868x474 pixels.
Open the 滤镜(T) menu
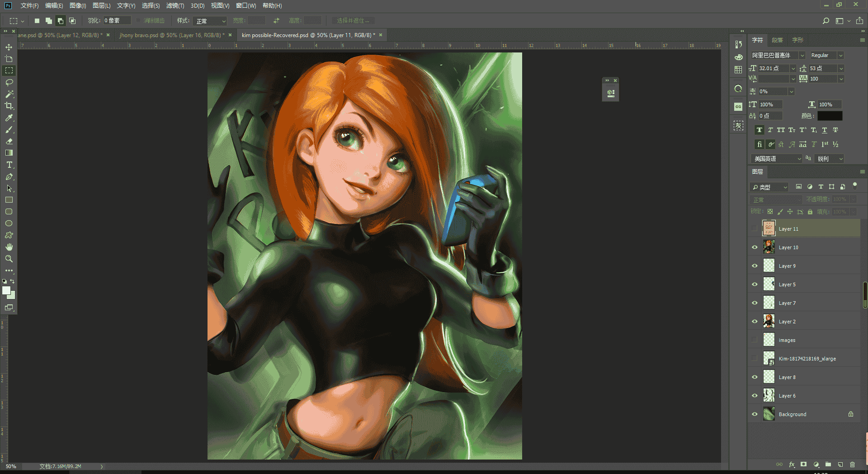[x=175, y=5]
